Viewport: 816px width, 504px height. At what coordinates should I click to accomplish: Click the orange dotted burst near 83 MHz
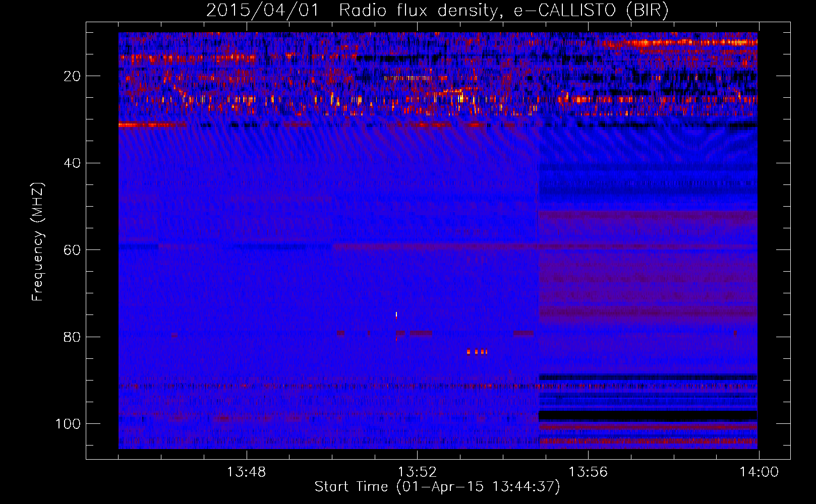tap(477, 351)
